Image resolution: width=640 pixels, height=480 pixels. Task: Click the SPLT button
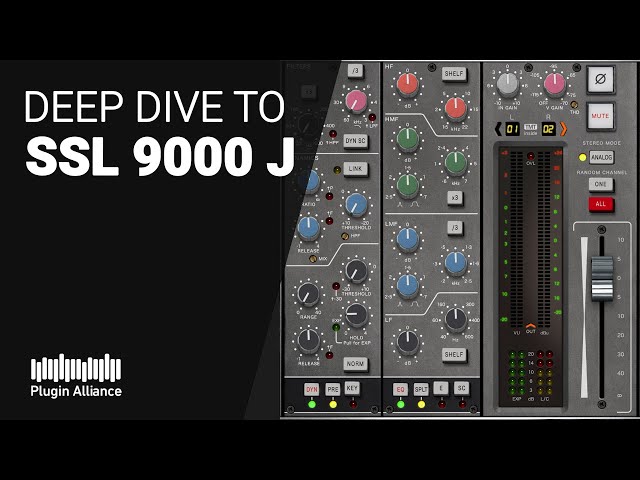tap(421, 389)
